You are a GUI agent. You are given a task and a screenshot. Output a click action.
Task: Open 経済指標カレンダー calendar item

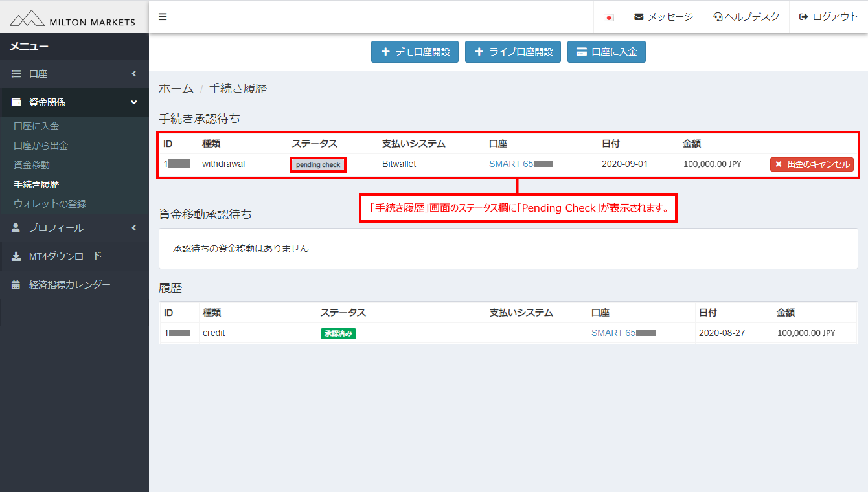69,285
